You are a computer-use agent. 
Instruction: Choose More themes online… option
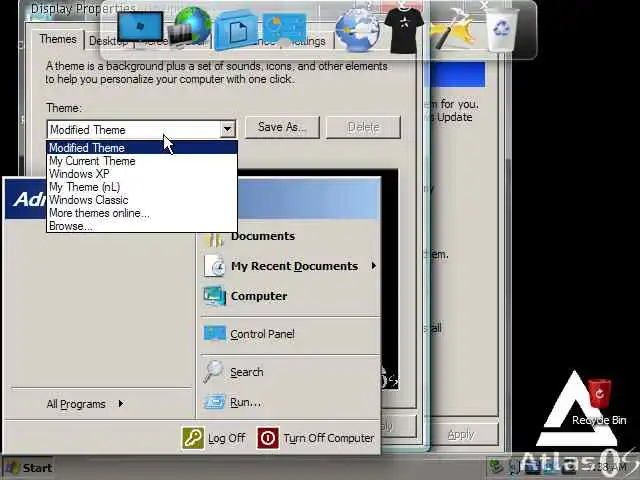pyautogui.click(x=142, y=213)
